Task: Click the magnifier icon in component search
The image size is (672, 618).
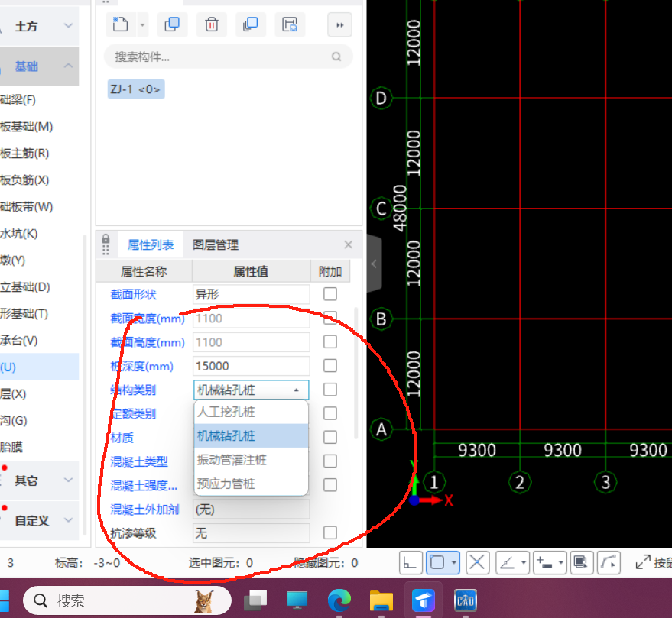Action: (336, 57)
